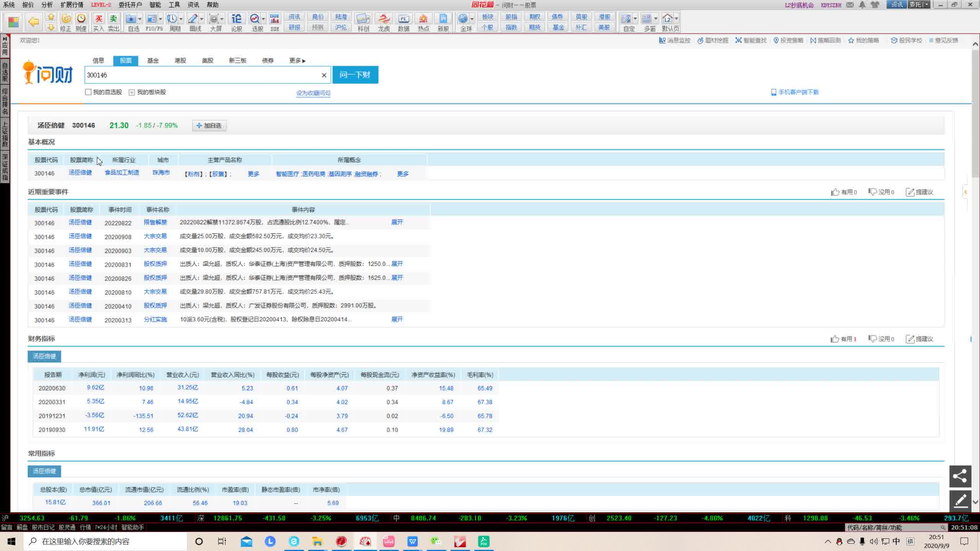Open the 扩展行情 menu

(x=72, y=5)
